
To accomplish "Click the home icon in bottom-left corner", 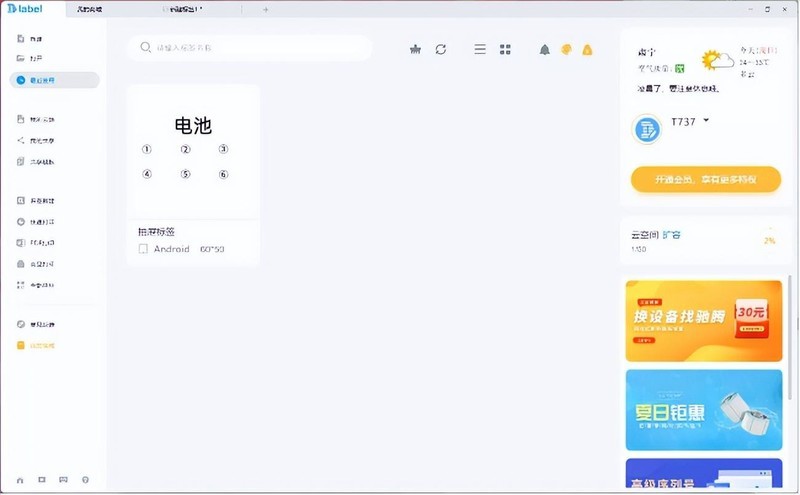I will pyautogui.click(x=20, y=480).
